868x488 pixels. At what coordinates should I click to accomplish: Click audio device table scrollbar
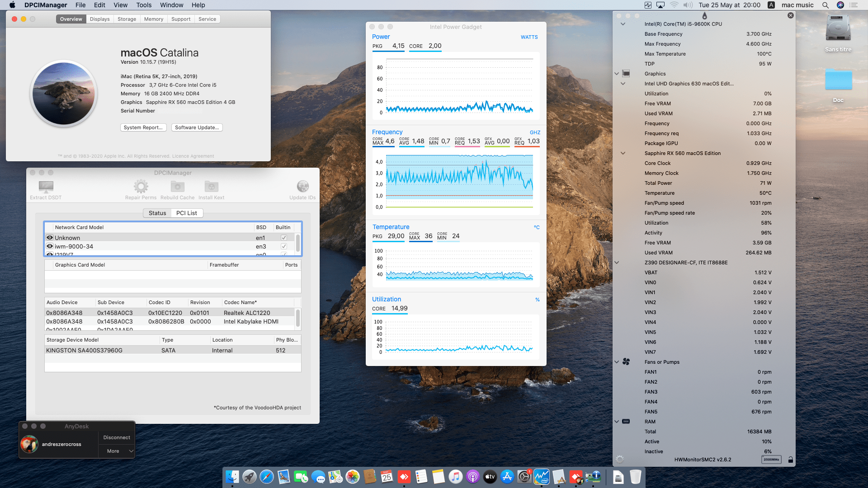point(297,318)
